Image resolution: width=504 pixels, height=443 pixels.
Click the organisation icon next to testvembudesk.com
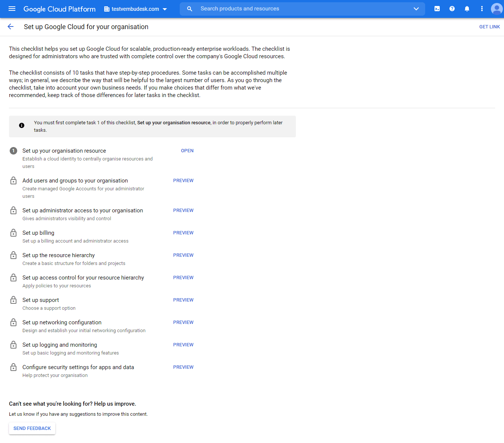click(107, 9)
